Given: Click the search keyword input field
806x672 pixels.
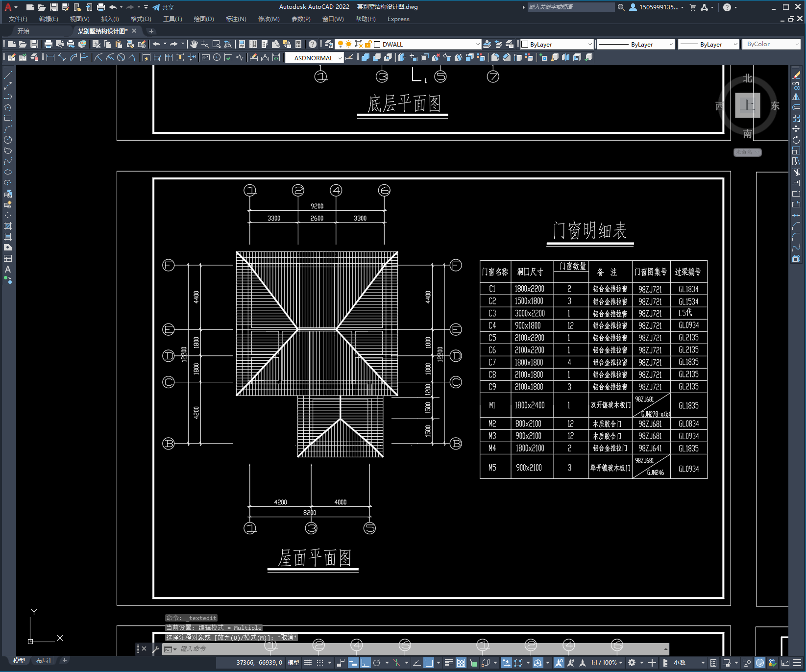Looking at the screenshot, I should tap(571, 7).
